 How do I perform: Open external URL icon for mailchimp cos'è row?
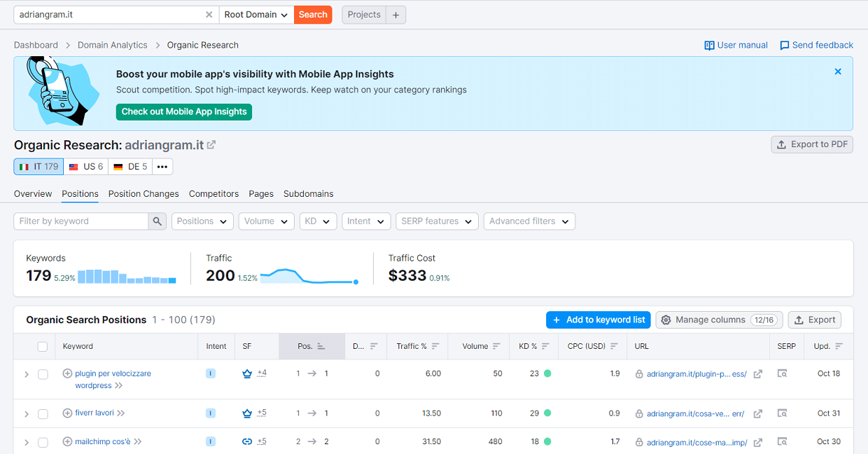coord(758,442)
